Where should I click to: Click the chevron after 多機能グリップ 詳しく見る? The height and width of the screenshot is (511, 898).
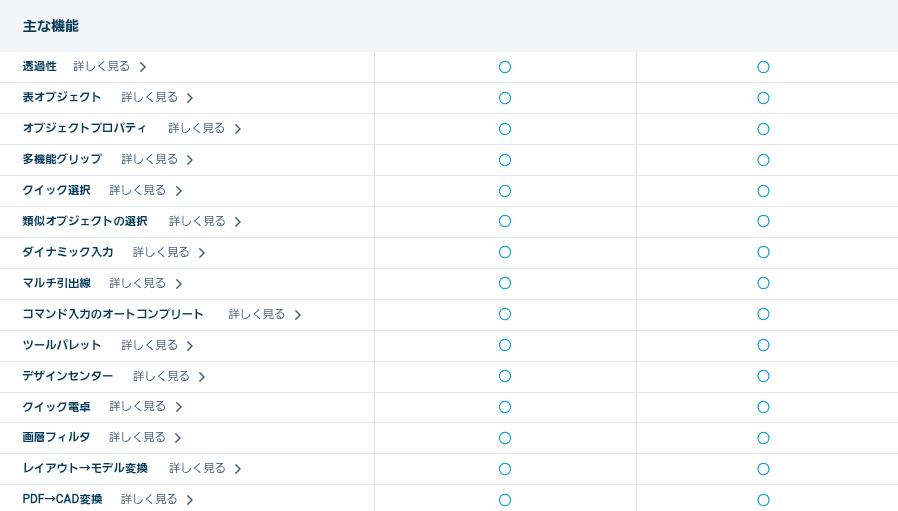[190, 160]
